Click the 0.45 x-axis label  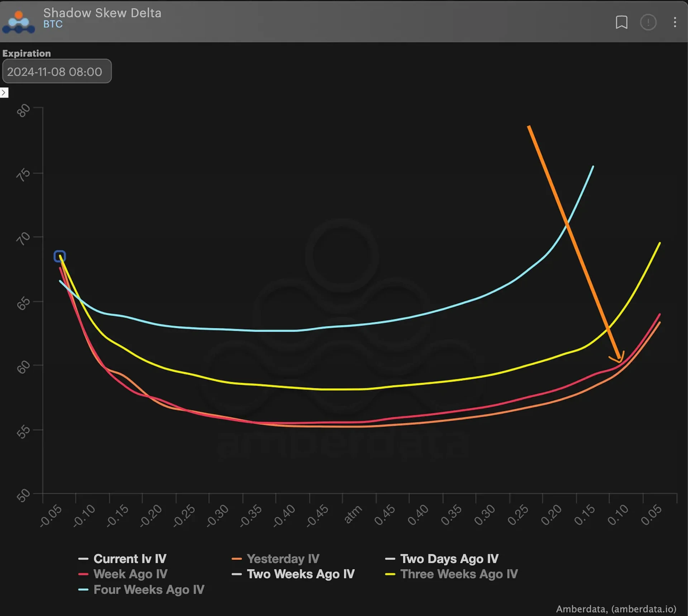(384, 515)
